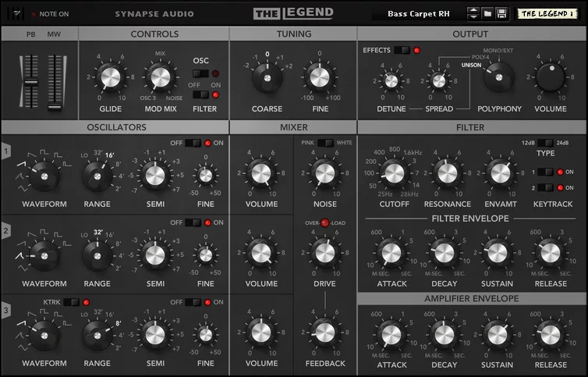Screen dimensions: 588x377
Task: Click the oscillator 2 Waveform knob
Action: [x=44, y=256]
